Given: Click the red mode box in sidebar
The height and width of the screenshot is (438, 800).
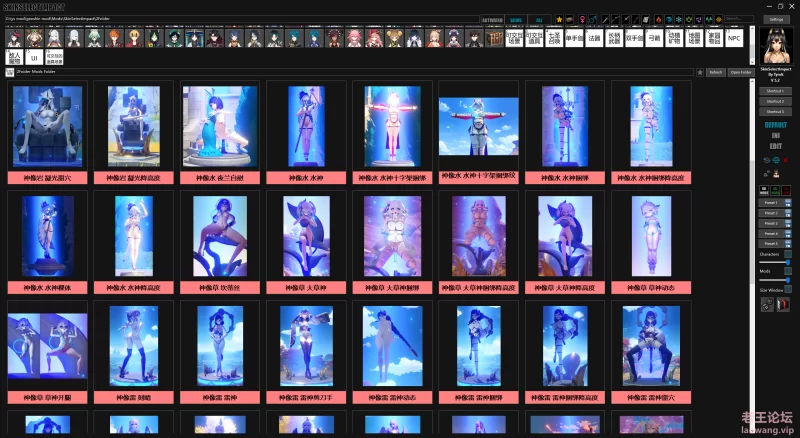Looking at the screenshot, I should coord(786,190).
